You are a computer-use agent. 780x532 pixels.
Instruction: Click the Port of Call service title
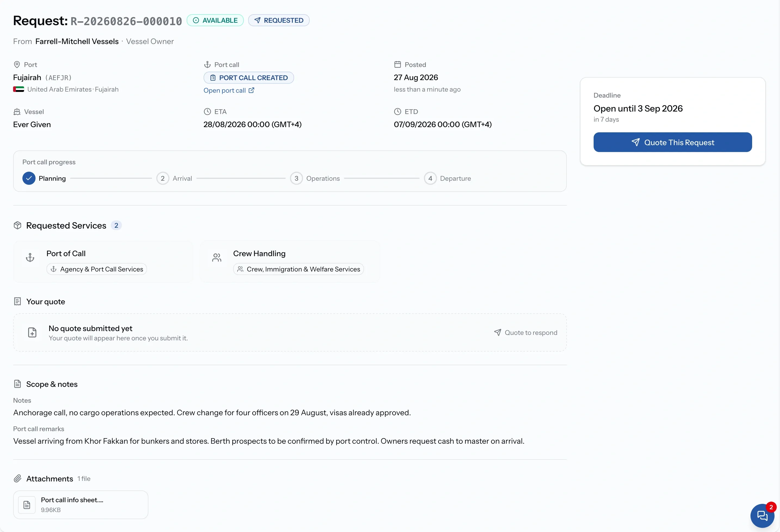pos(66,253)
